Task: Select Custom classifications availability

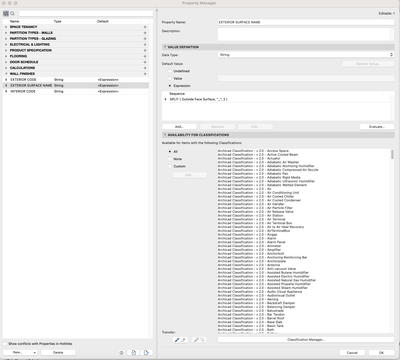Action: tap(170, 166)
